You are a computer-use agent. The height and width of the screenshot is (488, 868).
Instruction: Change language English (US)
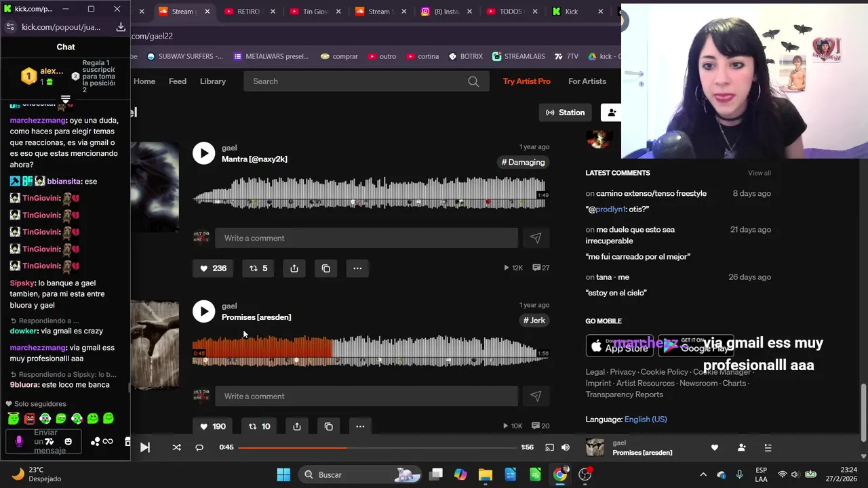(646, 420)
